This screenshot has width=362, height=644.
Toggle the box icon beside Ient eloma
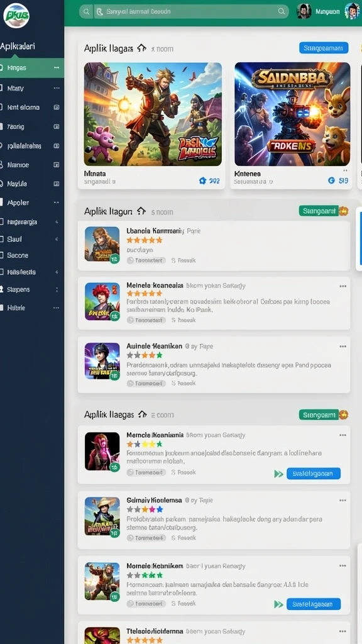pyautogui.click(x=56, y=108)
